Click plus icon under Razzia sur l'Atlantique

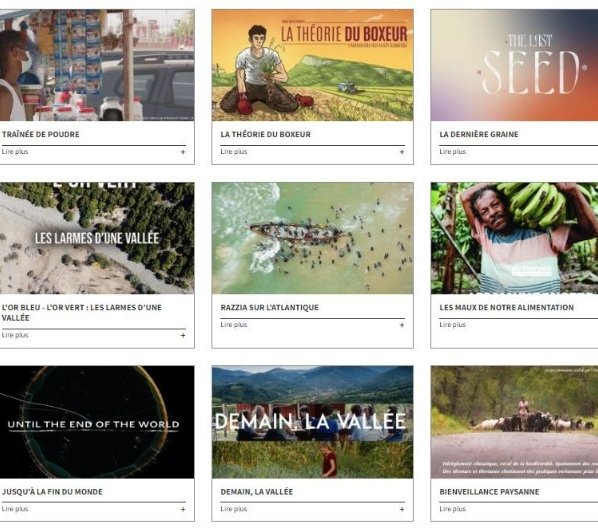402,325
